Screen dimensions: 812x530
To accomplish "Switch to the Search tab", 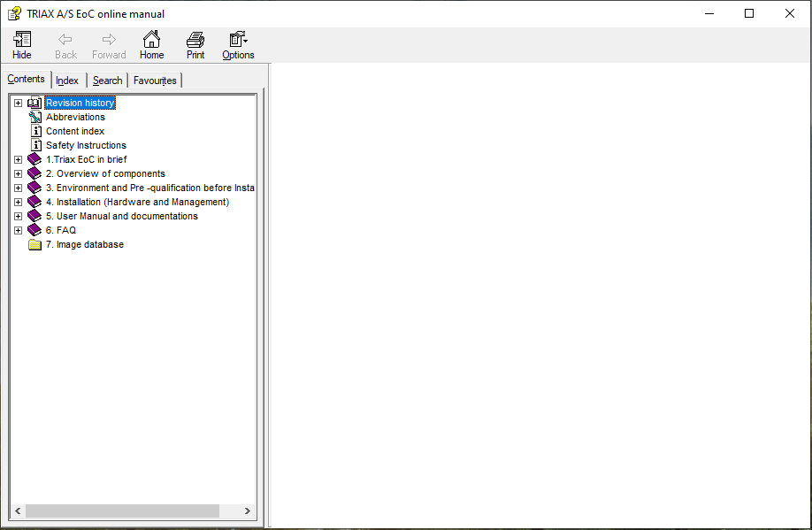I will 107,81.
